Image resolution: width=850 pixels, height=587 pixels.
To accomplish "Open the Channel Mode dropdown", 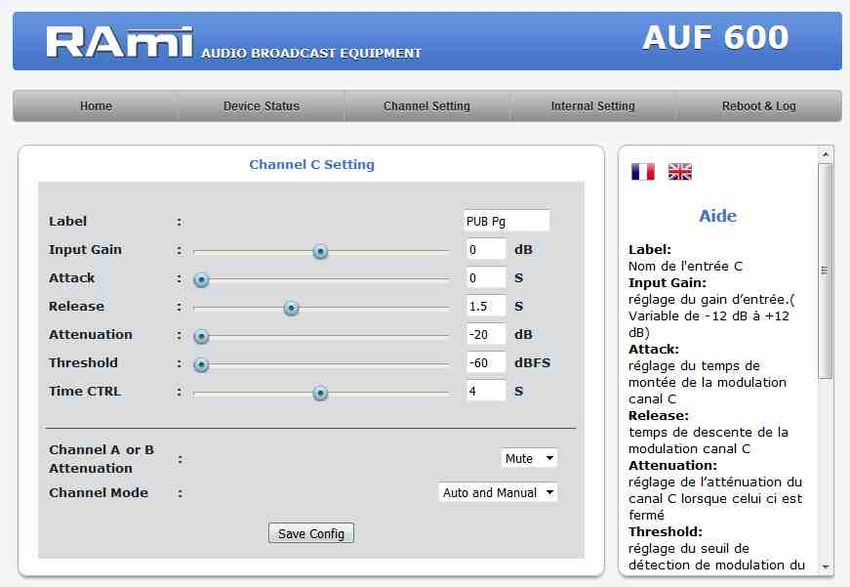I will click(x=499, y=492).
